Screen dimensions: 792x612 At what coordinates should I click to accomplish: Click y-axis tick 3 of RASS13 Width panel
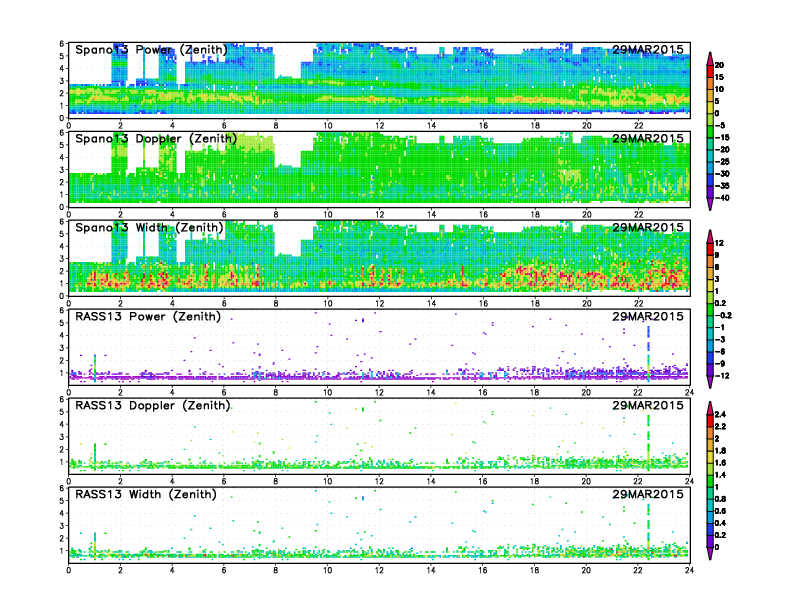62,526
